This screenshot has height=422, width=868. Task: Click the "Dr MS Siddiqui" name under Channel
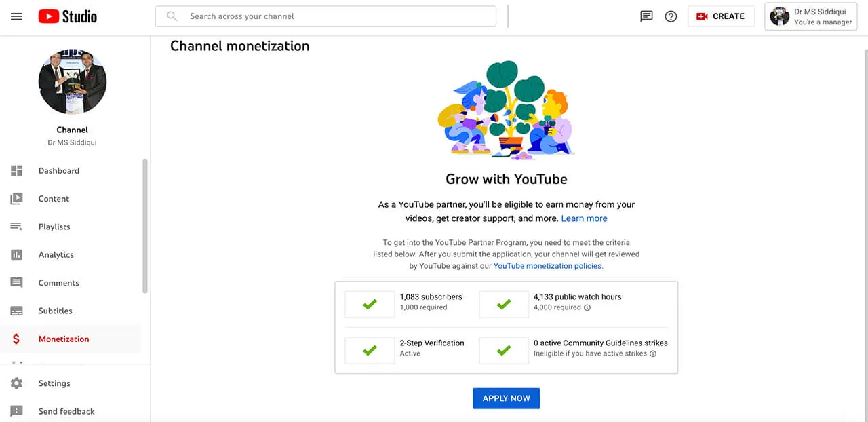click(x=73, y=142)
